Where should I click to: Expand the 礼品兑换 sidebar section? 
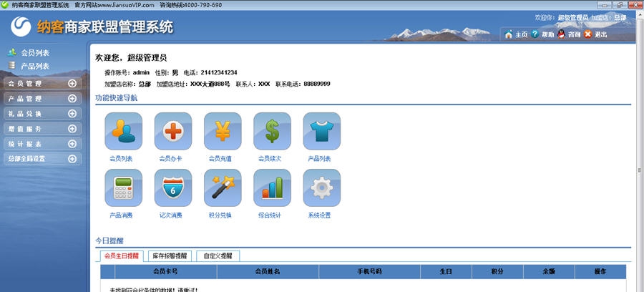(x=43, y=114)
